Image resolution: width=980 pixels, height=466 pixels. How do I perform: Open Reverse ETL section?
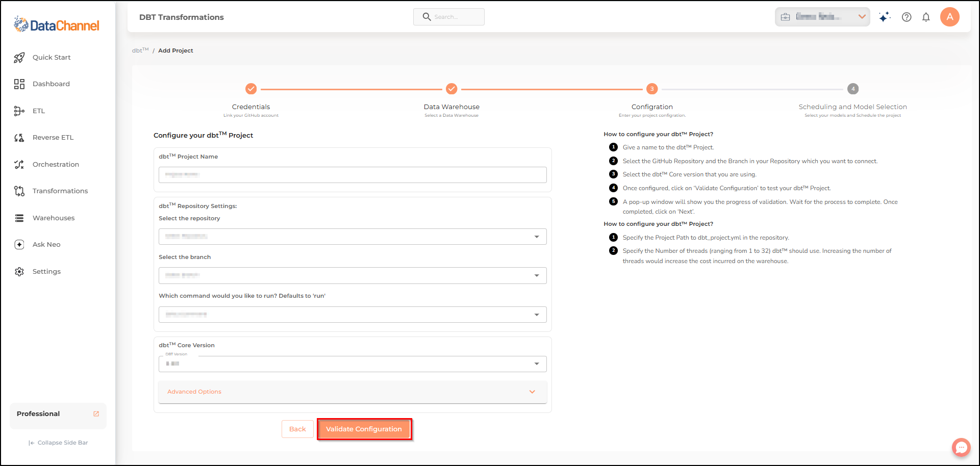pos(53,138)
